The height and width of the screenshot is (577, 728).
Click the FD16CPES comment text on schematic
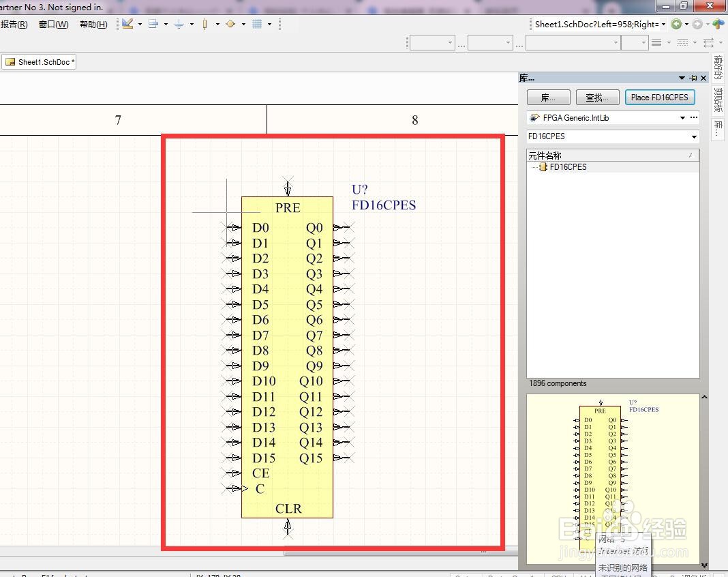click(x=384, y=205)
